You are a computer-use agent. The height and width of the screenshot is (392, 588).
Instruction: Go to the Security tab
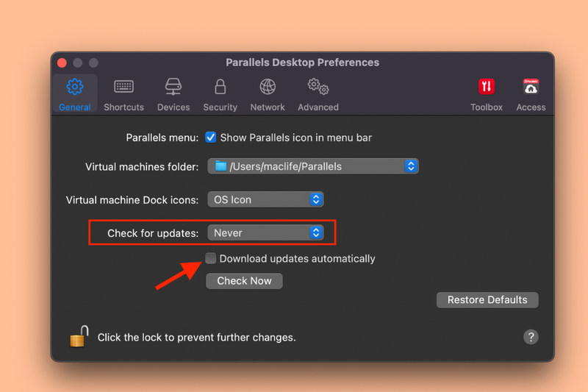(220, 94)
